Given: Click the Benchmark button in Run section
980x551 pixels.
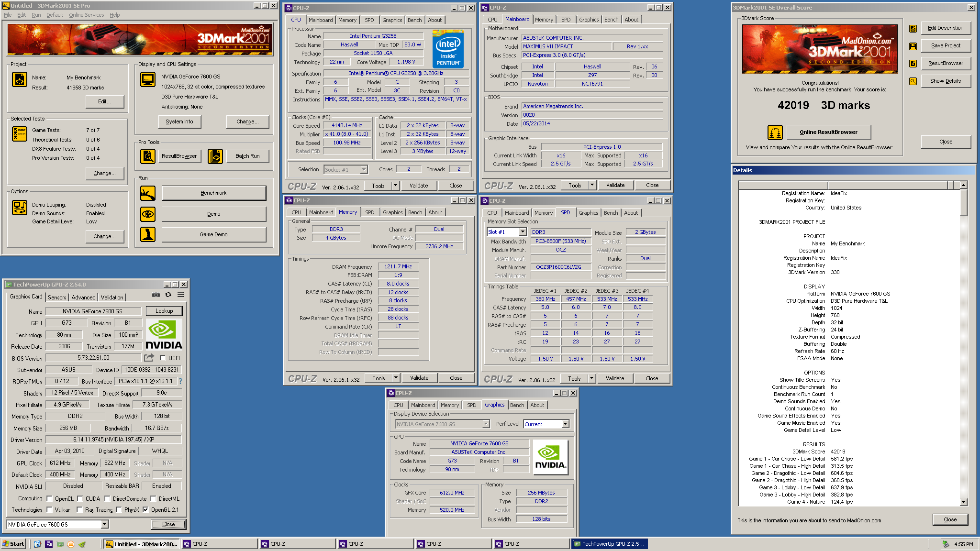Looking at the screenshot, I should [214, 193].
